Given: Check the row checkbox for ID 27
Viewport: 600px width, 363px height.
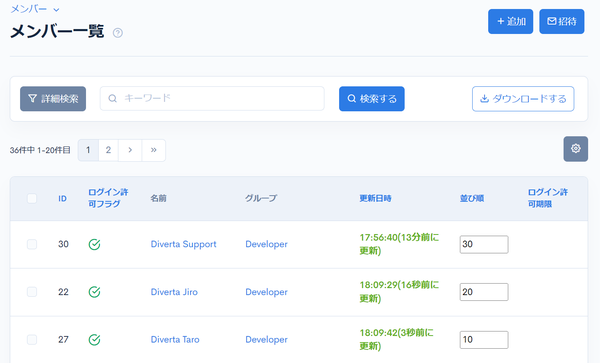Looking at the screenshot, I should (32, 340).
